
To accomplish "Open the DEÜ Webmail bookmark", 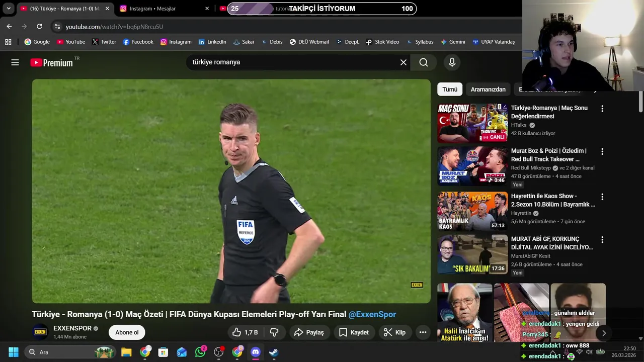I will (309, 42).
